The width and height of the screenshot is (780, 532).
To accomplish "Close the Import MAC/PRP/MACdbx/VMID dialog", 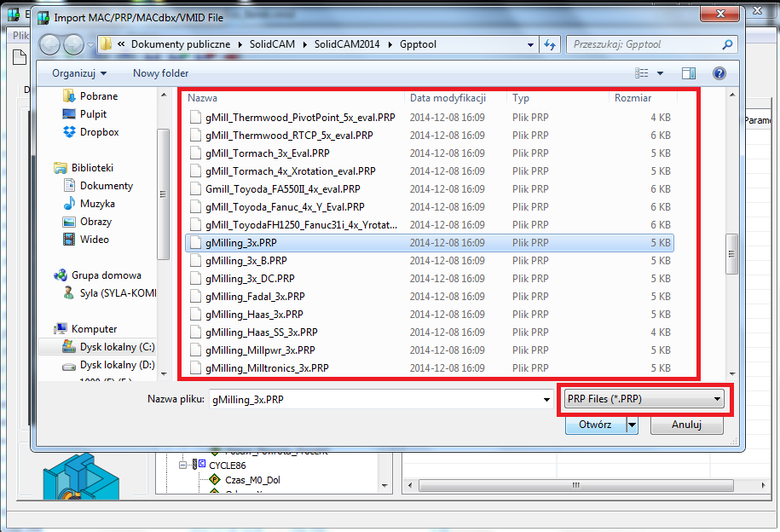I will coord(719,14).
